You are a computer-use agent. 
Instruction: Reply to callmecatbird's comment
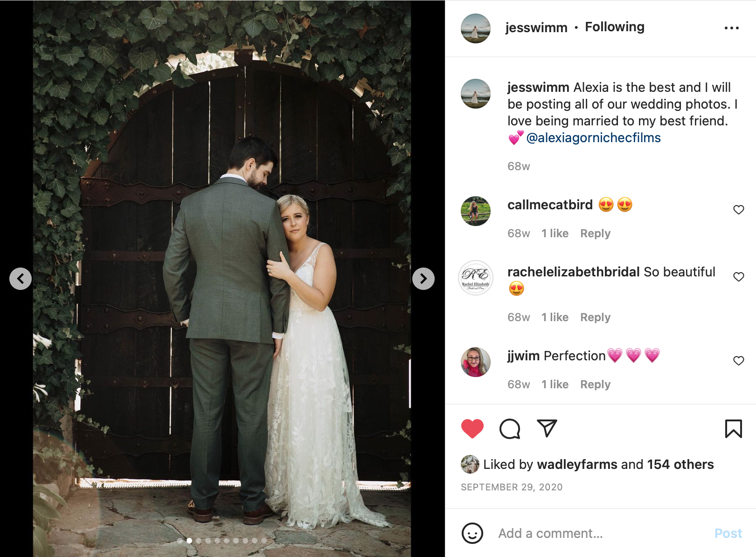click(595, 234)
